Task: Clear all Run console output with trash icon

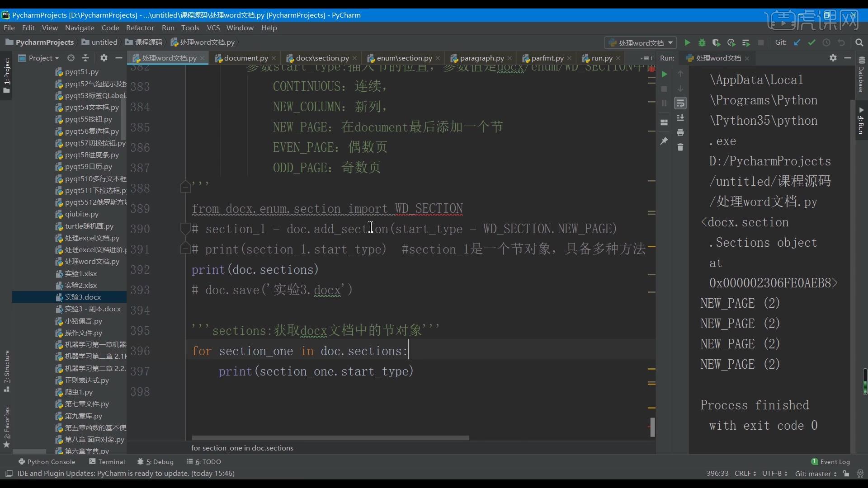Action: (x=680, y=147)
